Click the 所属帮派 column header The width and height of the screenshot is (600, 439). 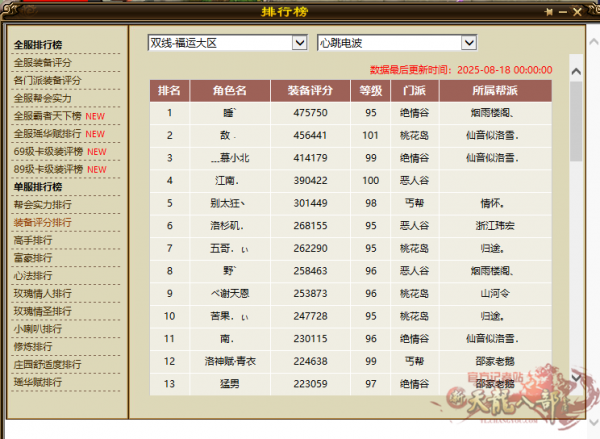[496, 91]
